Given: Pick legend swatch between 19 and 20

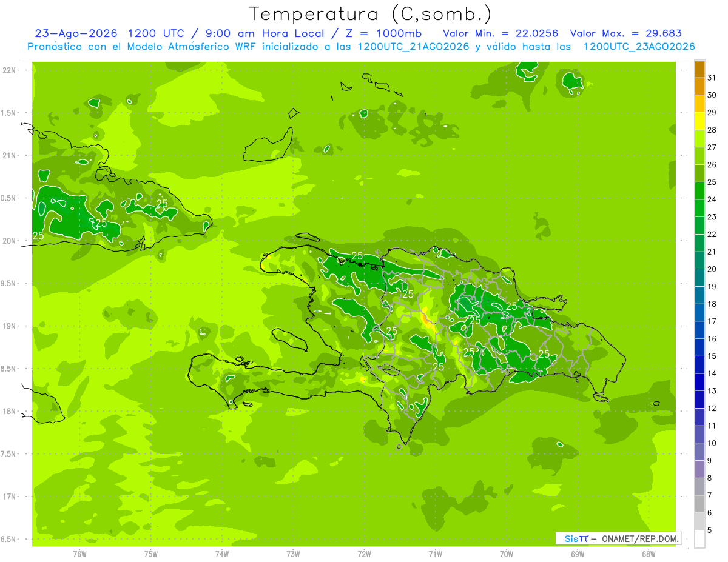Looking at the screenshot, I should (x=699, y=278).
